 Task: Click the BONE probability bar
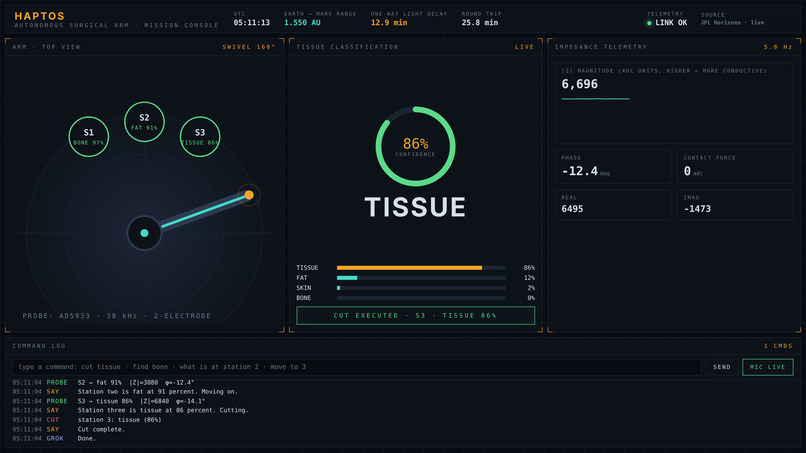[x=421, y=298]
